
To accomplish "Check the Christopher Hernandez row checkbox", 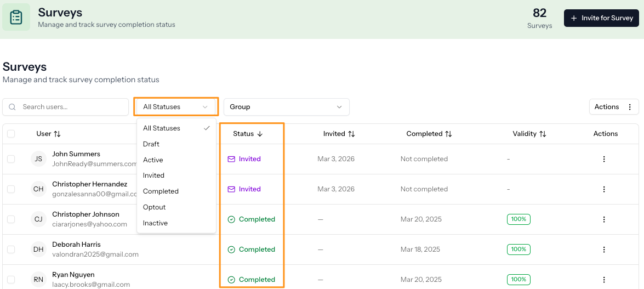I will (11, 189).
